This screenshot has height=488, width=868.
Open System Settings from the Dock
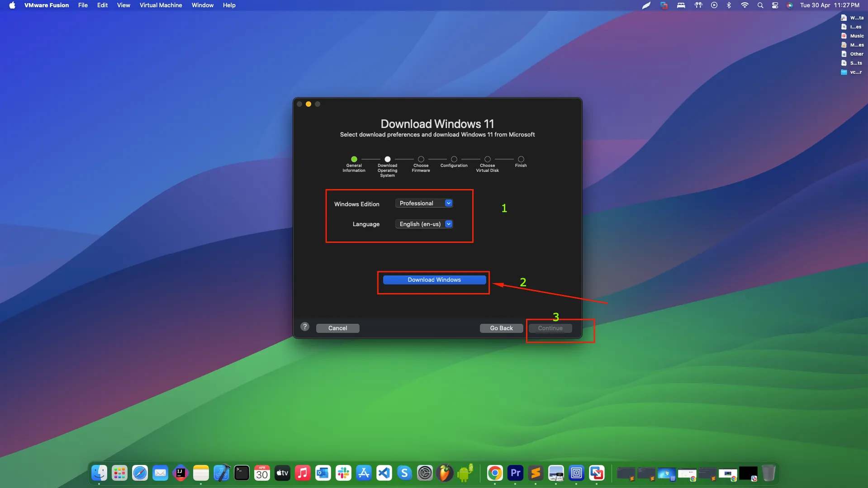(425, 473)
